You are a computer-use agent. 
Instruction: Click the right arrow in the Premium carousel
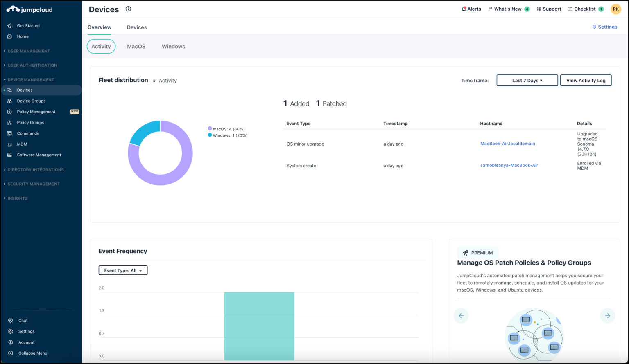[x=607, y=315]
